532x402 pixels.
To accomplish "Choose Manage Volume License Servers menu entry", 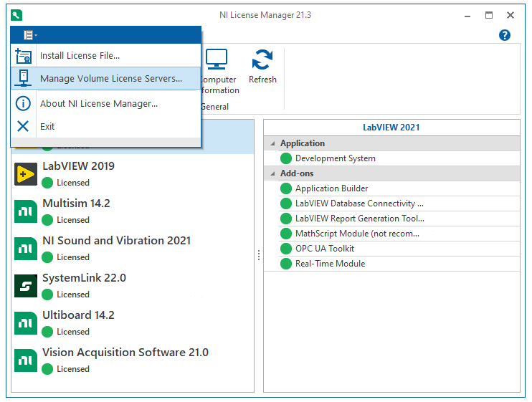I will pyautogui.click(x=110, y=78).
